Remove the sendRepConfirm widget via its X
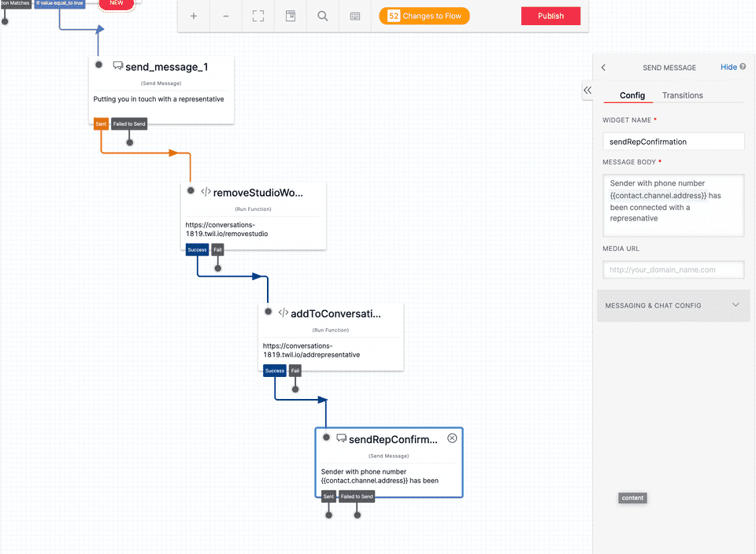This screenshot has width=756, height=554. click(452, 438)
